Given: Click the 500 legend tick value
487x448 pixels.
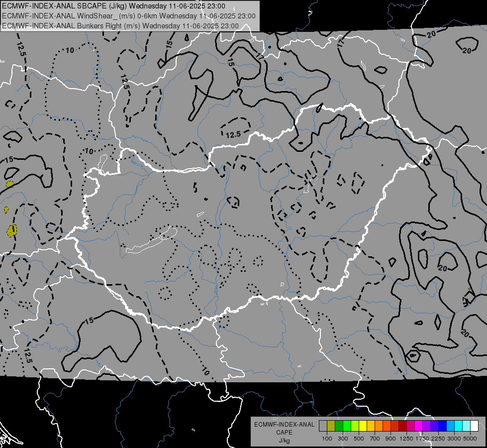Looking at the screenshot, I should click(x=359, y=439).
